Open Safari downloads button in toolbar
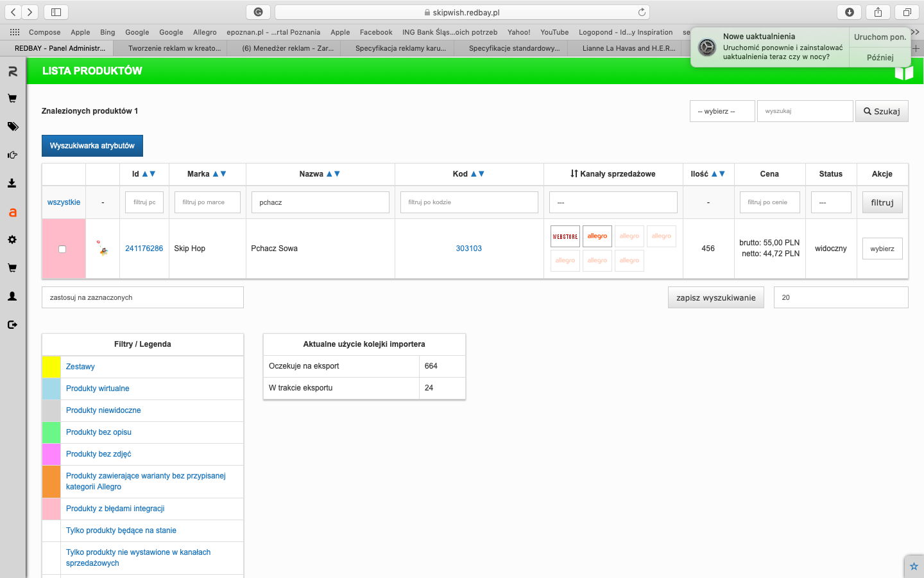The image size is (924, 578). coord(849,12)
